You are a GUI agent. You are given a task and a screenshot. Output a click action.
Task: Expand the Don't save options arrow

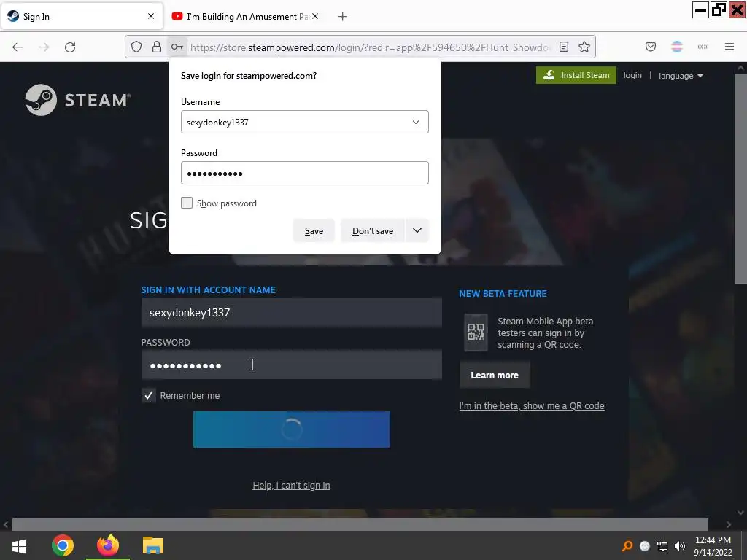(417, 230)
